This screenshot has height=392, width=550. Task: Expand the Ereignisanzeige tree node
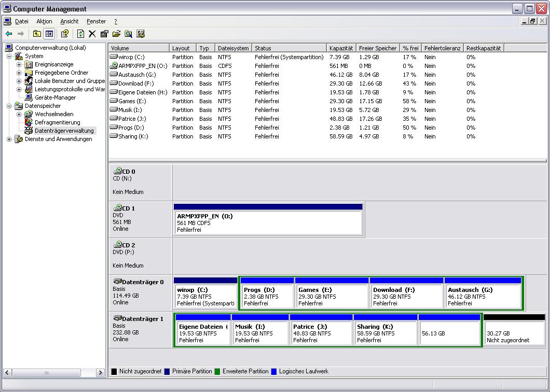coord(19,64)
